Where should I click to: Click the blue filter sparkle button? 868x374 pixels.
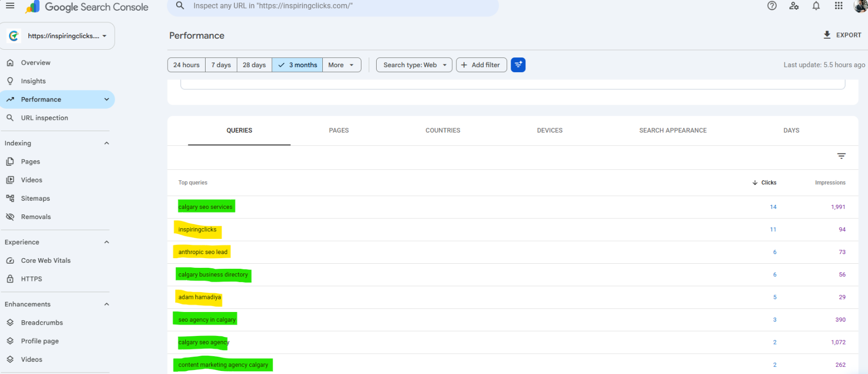518,65
